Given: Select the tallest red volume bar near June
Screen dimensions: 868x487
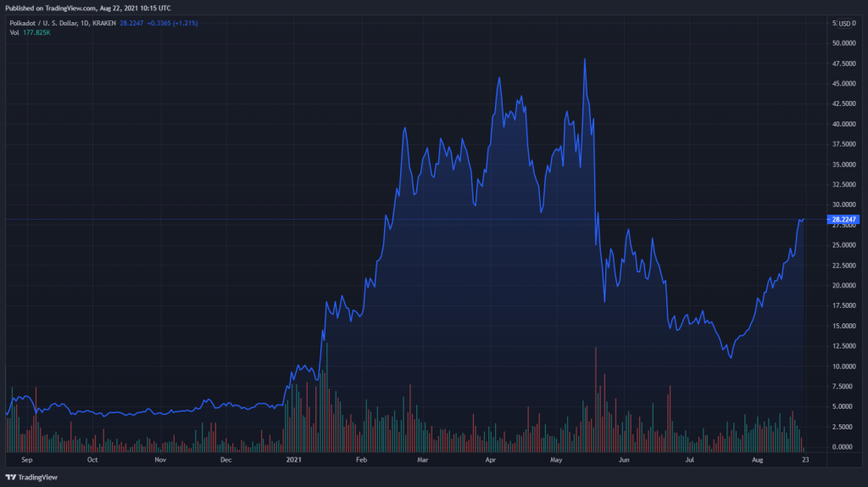Looking at the screenshot, I should (596, 400).
